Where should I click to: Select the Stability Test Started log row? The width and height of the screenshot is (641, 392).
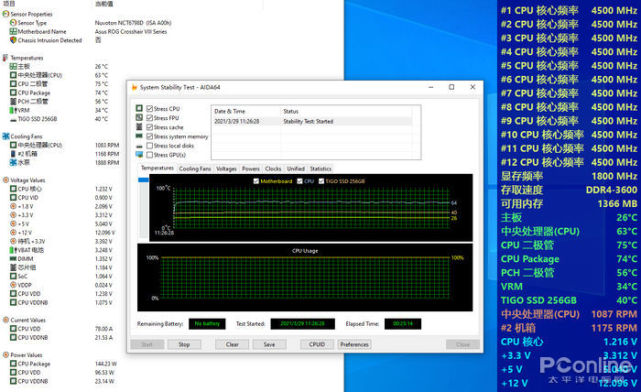pyautogui.click(x=312, y=121)
